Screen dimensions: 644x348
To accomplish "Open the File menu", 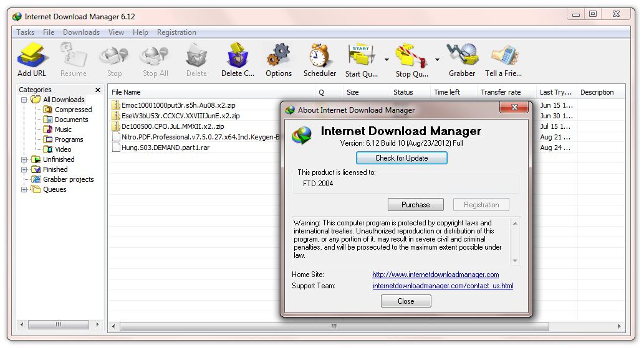I will point(49,32).
